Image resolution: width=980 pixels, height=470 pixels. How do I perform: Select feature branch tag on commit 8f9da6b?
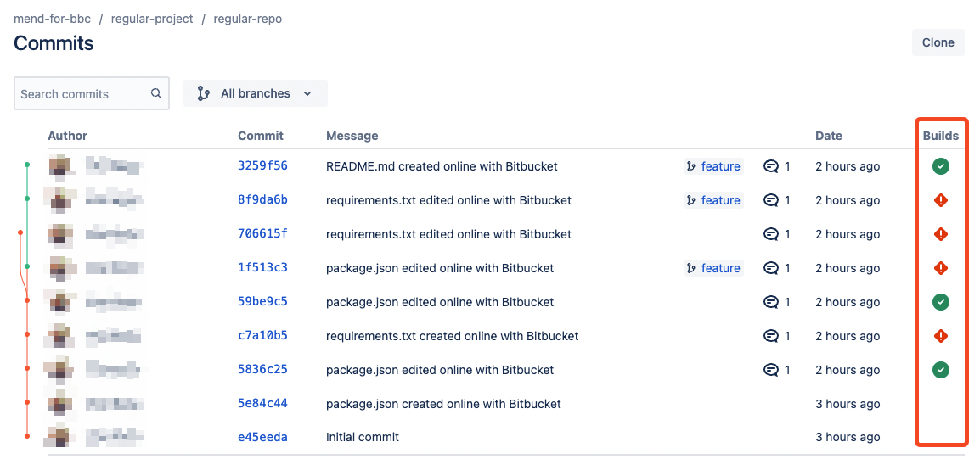tap(713, 200)
